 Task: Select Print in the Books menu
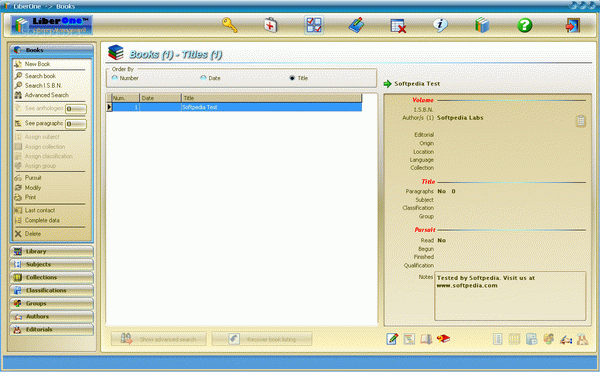[x=30, y=197]
